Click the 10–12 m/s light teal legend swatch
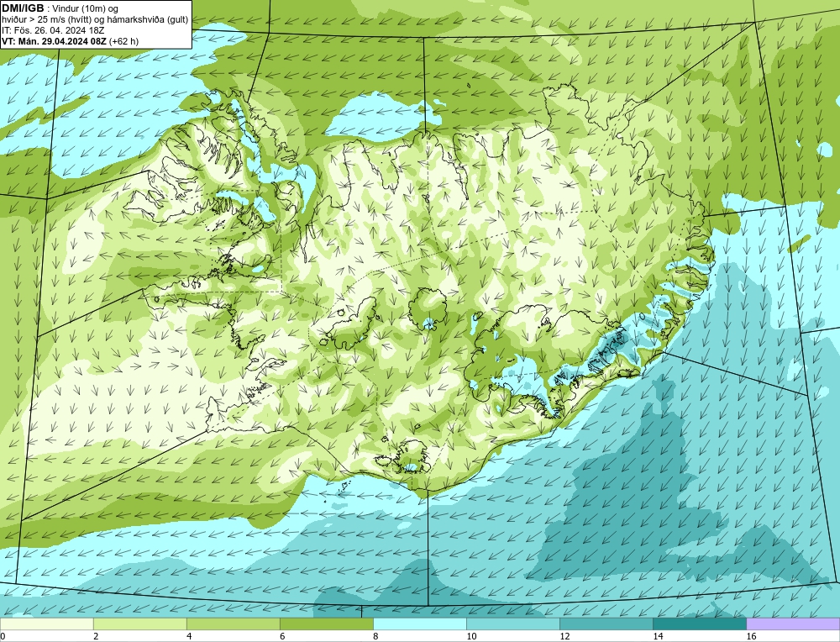Image resolution: width=840 pixels, height=642 pixels. pyautogui.click(x=512, y=624)
